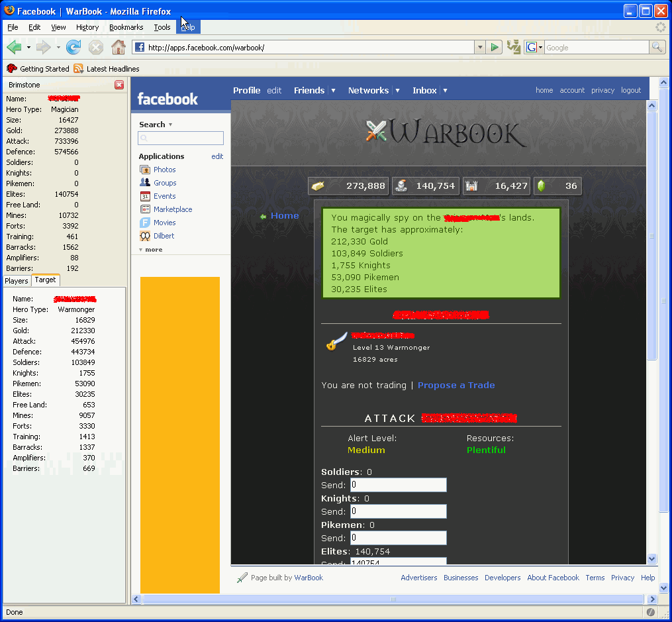Open the Edit menu
This screenshot has width=672, height=622.
click(34, 27)
